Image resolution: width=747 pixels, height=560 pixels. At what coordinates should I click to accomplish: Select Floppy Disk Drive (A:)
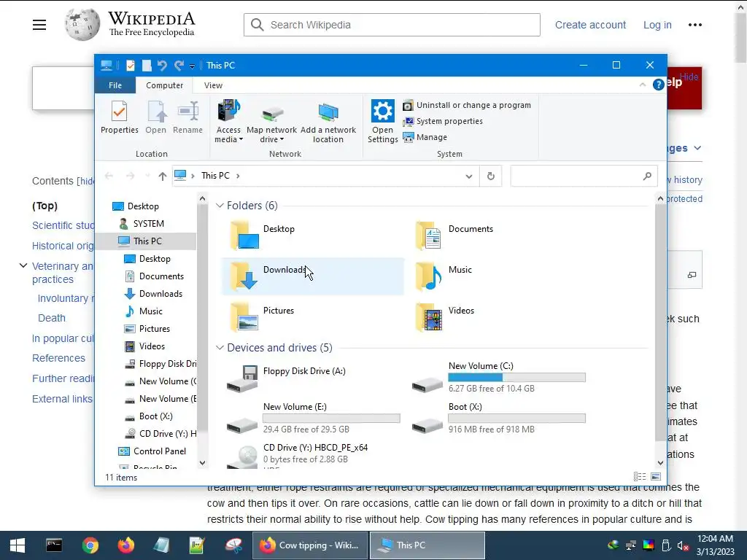pyautogui.click(x=313, y=378)
